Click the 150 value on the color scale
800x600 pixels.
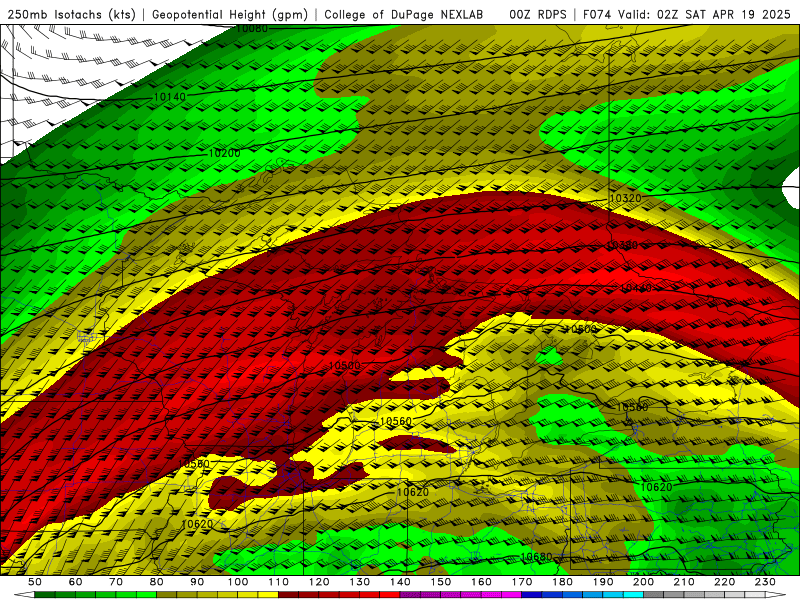(441, 582)
